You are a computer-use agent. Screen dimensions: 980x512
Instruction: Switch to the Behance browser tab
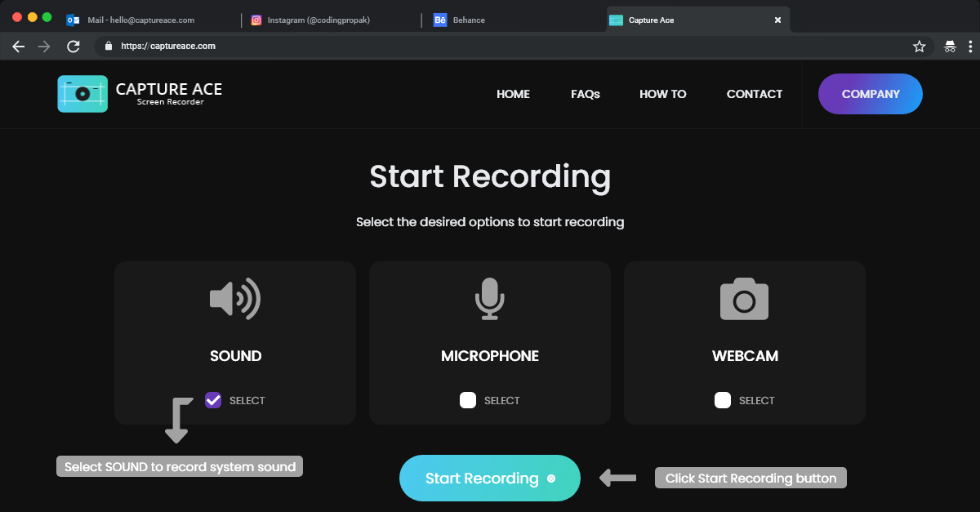point(468,20)
